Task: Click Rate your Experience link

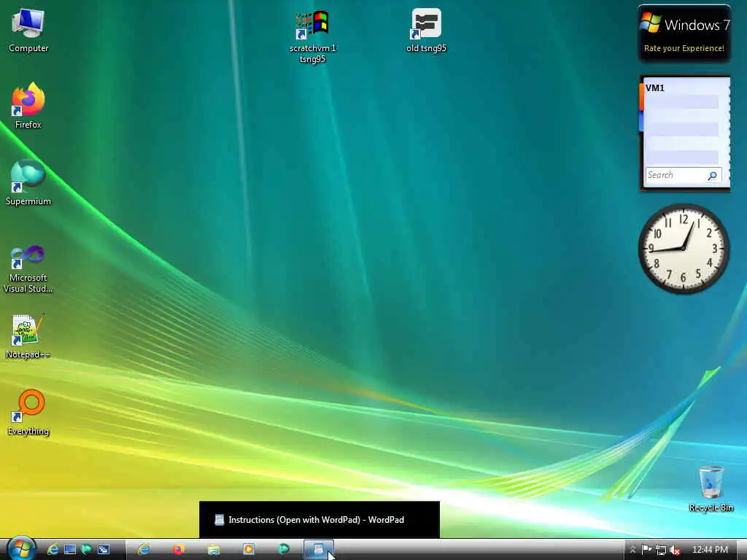Action: [684, 48]
